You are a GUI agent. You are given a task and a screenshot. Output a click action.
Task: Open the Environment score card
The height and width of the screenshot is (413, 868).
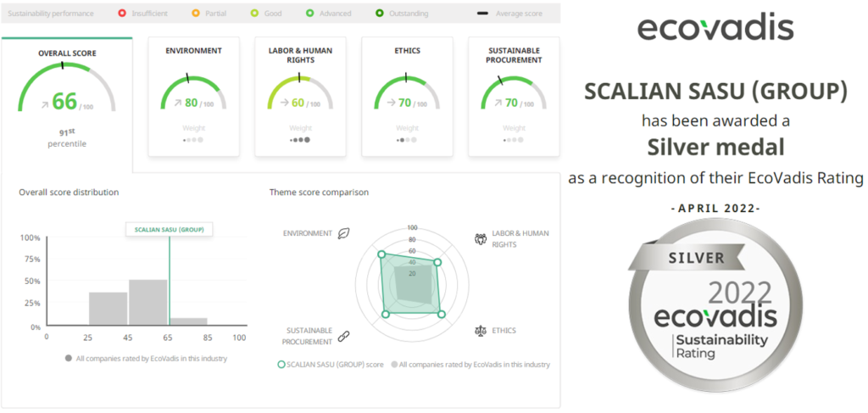pos(194,97)
